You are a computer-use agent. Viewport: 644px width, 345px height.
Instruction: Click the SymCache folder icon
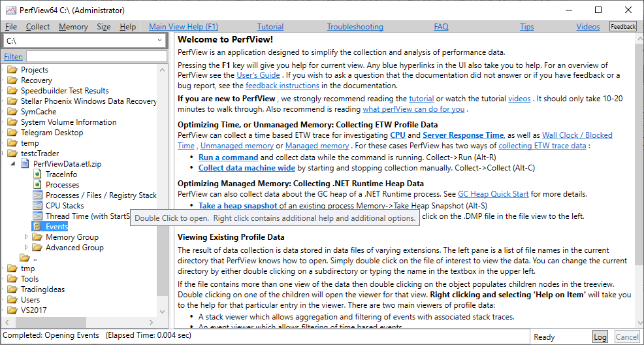click(x=12, y=112)
